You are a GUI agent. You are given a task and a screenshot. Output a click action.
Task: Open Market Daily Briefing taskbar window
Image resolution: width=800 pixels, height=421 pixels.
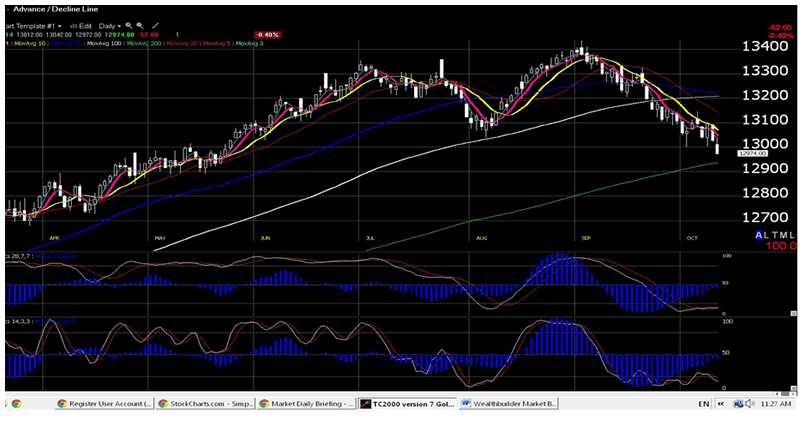[x=307, y=404]
